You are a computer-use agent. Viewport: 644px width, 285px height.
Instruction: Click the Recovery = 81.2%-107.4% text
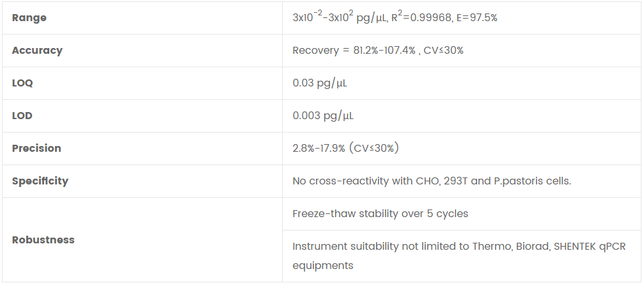[354, 51]
